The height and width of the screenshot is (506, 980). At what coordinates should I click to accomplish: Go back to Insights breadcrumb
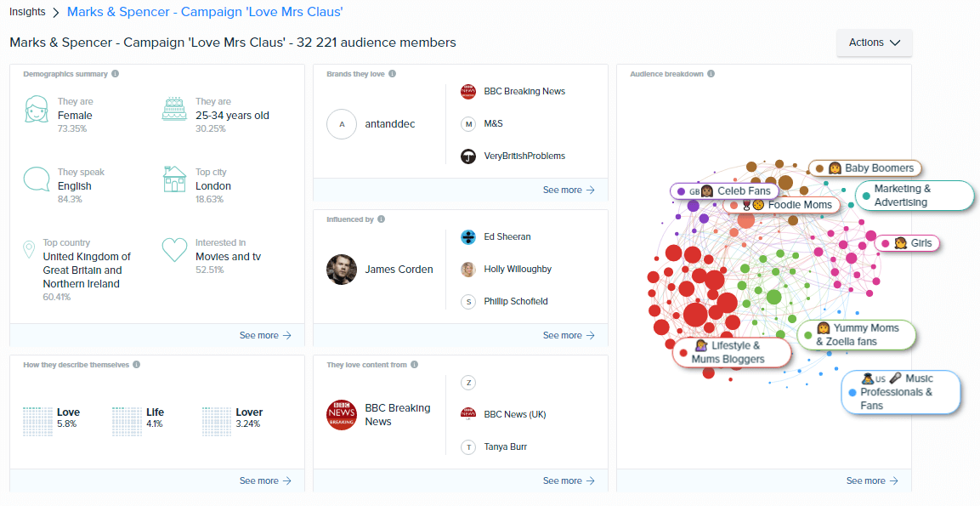pos(27,12)
